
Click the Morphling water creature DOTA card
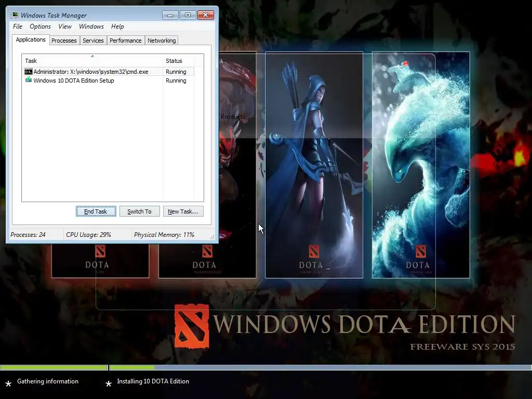pyautogui.click(x=421, y=165)
